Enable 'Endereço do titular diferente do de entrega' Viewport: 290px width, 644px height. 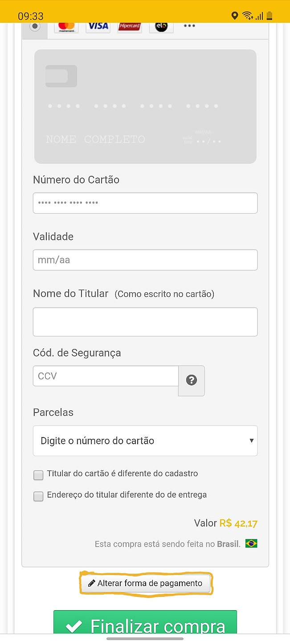click(39, 496)
